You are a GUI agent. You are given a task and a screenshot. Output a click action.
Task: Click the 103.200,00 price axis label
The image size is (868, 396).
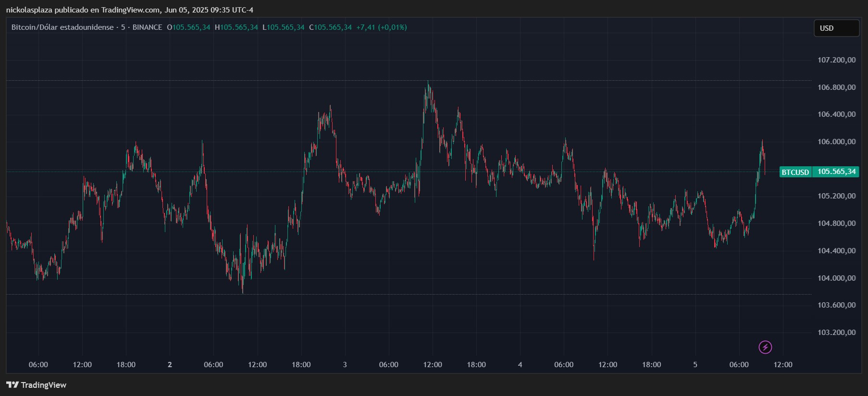pyautogui.click(x=836, y=333)
